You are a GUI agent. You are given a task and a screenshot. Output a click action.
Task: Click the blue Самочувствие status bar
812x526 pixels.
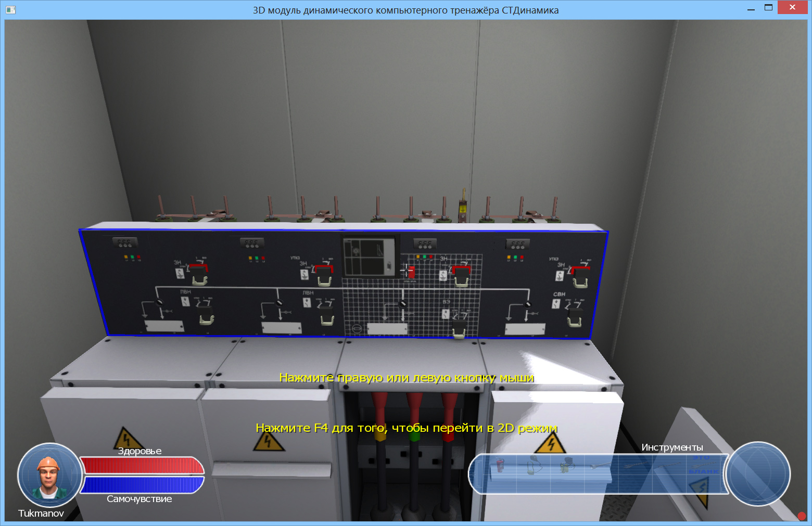point(142,485)
